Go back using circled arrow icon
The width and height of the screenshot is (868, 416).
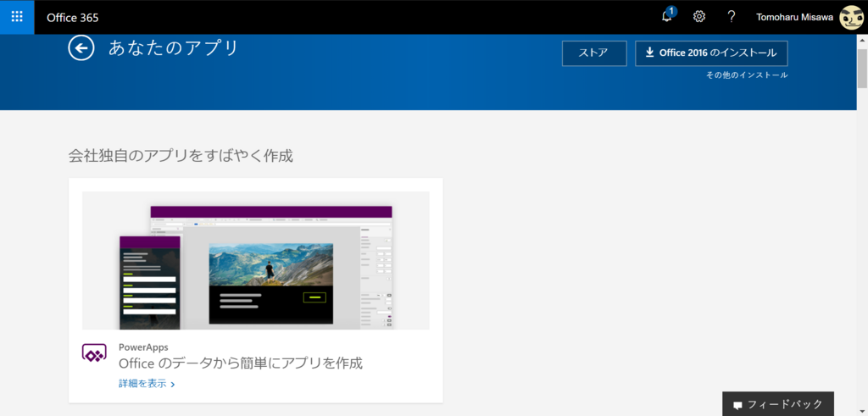(x=81, y=48)
